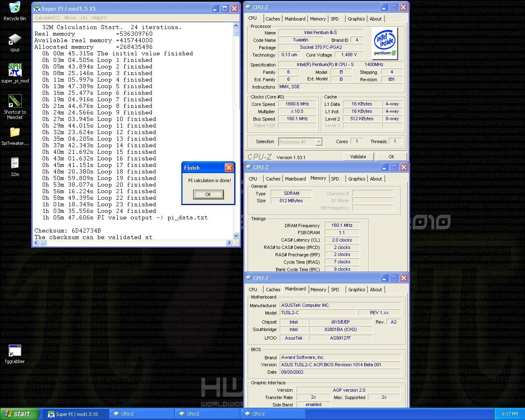Click the Mainboard CPU-Z window title icon
This screenshot has width=525, height=420.
249,278
